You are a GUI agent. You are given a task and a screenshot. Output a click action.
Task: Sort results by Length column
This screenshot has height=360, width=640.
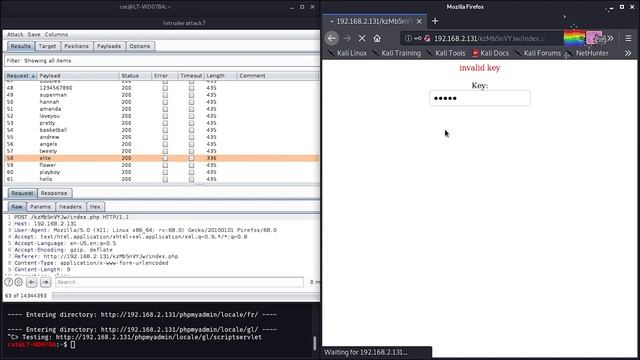[x=220, y=76]
